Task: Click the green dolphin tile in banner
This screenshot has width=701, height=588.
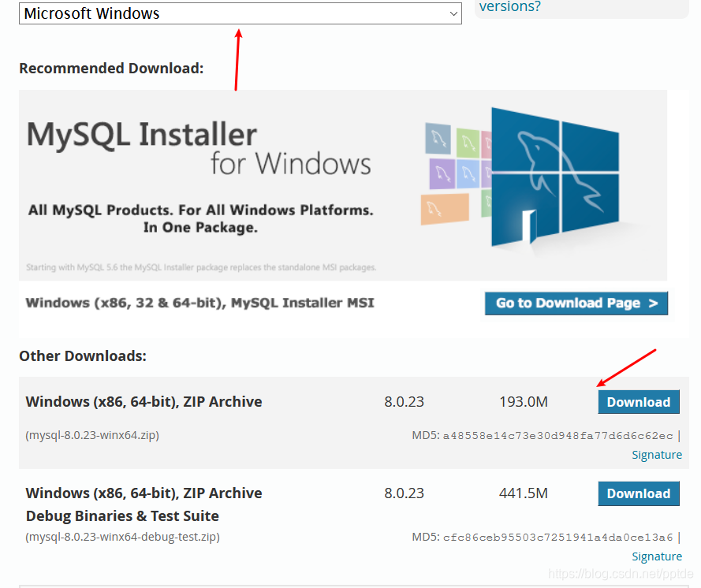Action: (x=468, y=143)
